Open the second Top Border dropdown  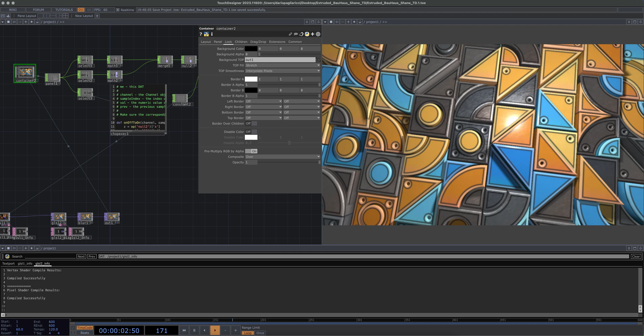click(x=302, y=118)
